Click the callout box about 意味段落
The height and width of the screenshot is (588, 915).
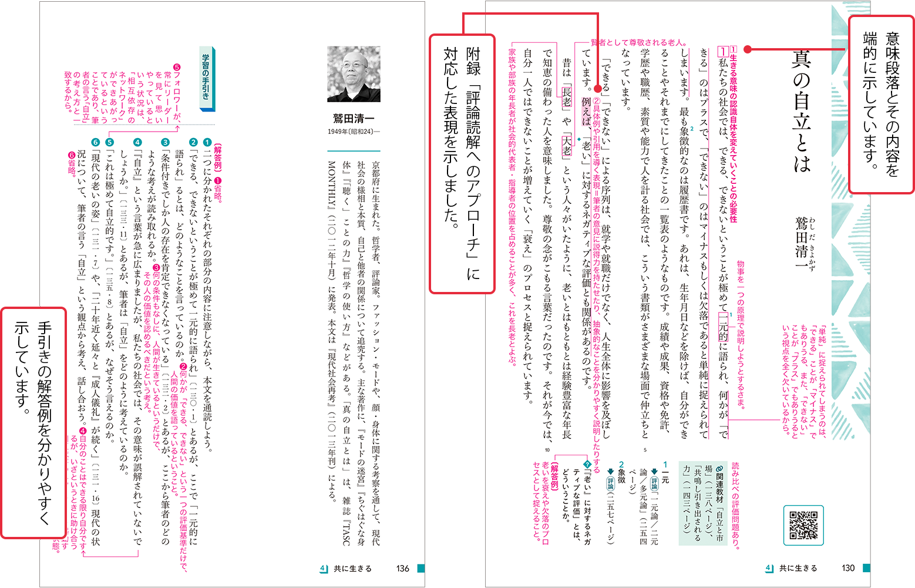(881, 105)
